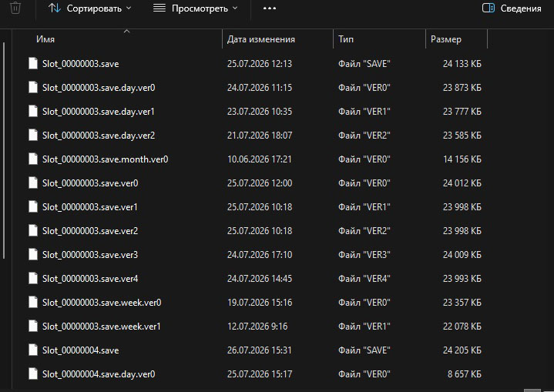Click the Тип column header
The width and height of the screenshot is (554, 392).
point(345,39)
